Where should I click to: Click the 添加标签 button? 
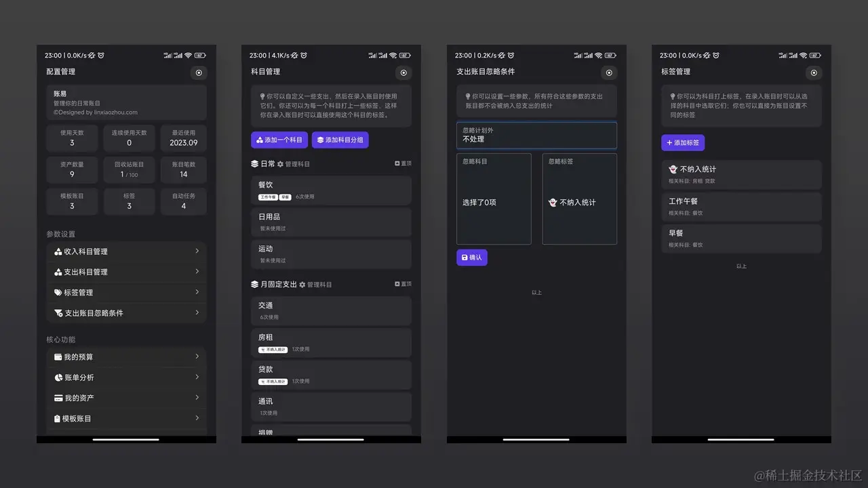click(x=683, y=143)
